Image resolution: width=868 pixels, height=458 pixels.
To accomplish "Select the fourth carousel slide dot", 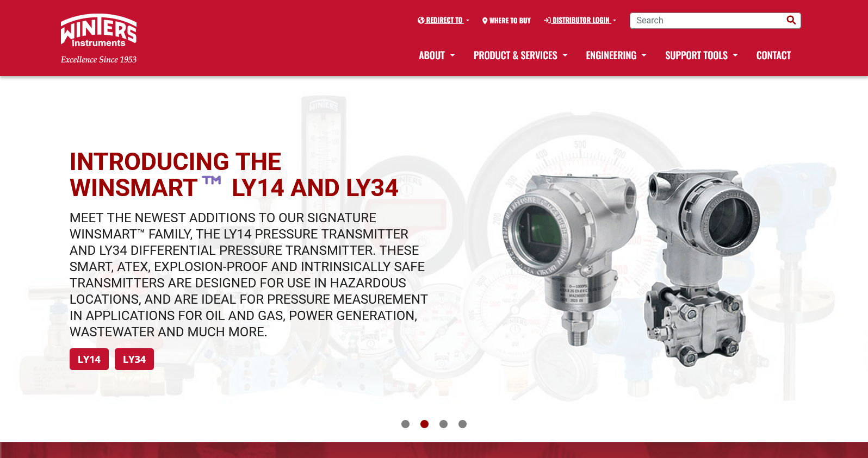I will [462, 424].
